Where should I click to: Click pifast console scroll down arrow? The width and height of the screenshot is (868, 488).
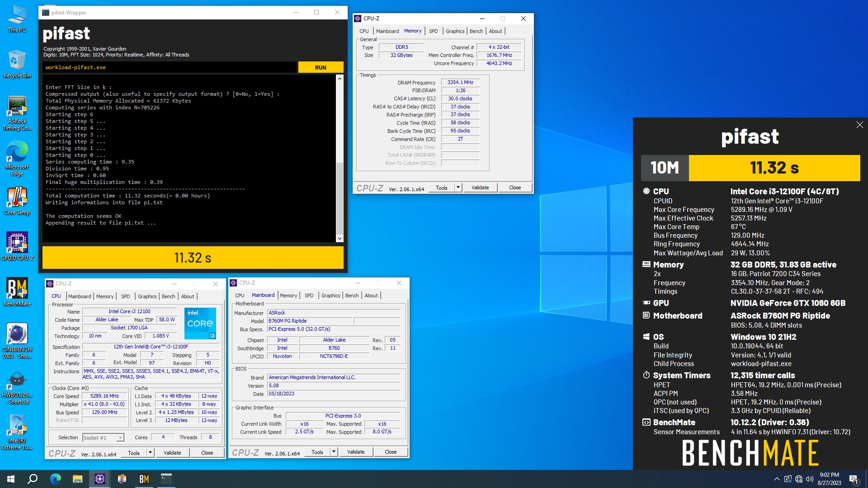click(340, 238)
